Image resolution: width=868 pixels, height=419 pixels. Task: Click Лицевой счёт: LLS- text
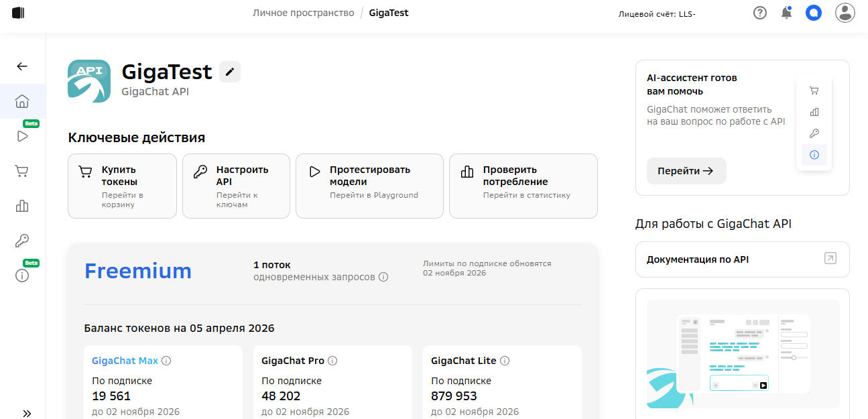[657, 13]
